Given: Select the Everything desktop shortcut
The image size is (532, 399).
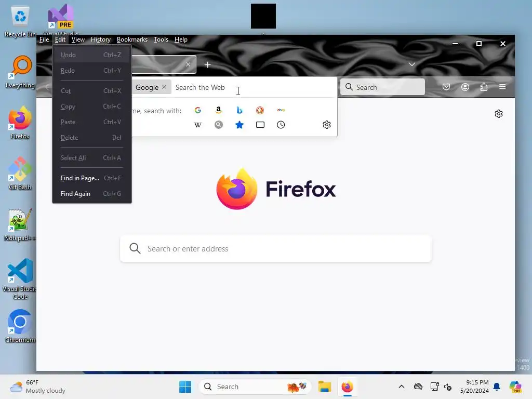Looking at the screenshot, I should point(20,72).
